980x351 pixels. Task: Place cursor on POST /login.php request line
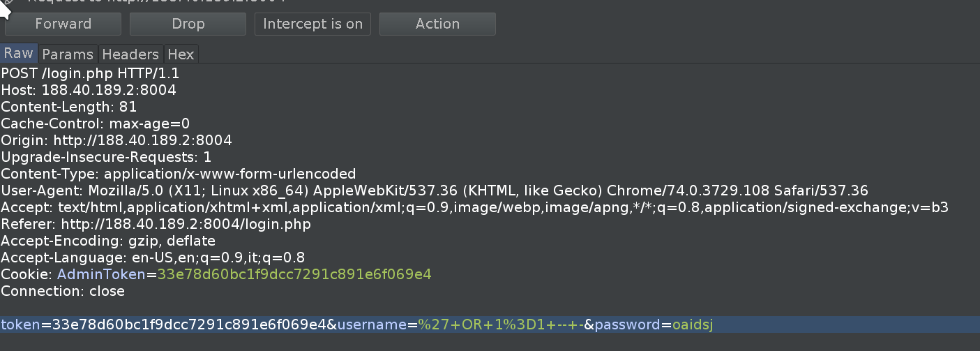coord(91,73)
